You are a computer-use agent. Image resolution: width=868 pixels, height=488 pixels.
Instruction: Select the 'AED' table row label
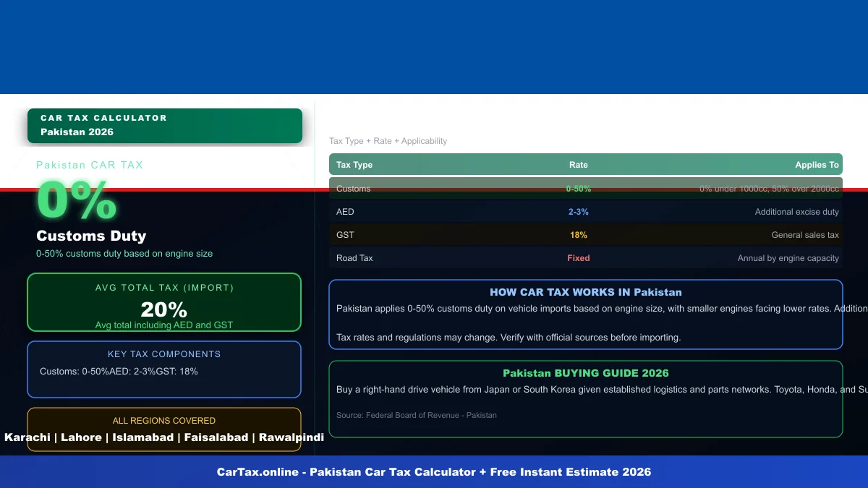pyautogui.click(x=345, y=212)
